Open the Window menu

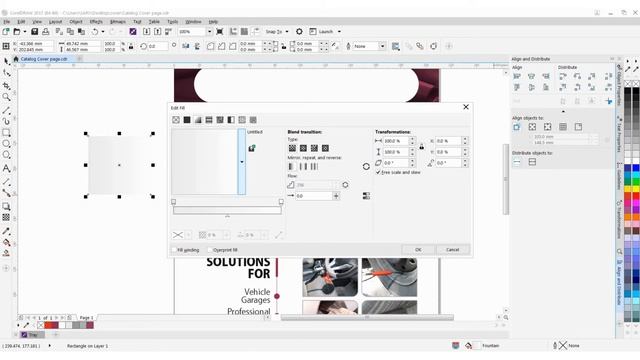pyautogui.click(x=193, y=22)
